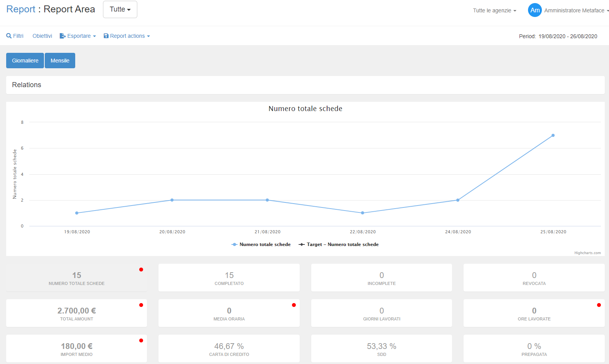
Task: Switch to the Giornaliere view
Action: tap(25, 61)
